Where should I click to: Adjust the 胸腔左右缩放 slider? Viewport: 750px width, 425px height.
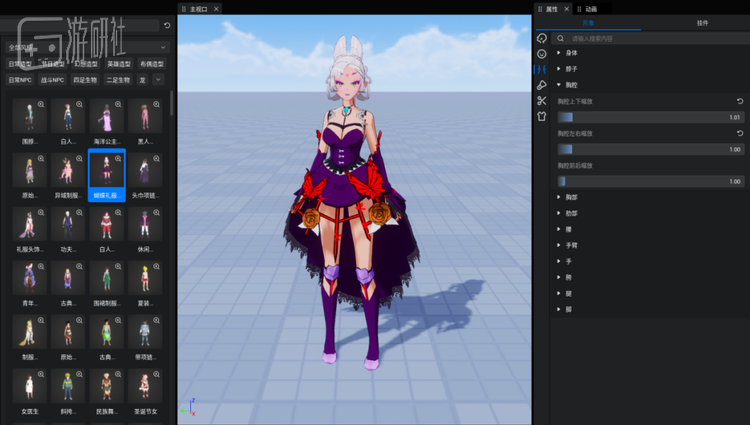[651, 149]
